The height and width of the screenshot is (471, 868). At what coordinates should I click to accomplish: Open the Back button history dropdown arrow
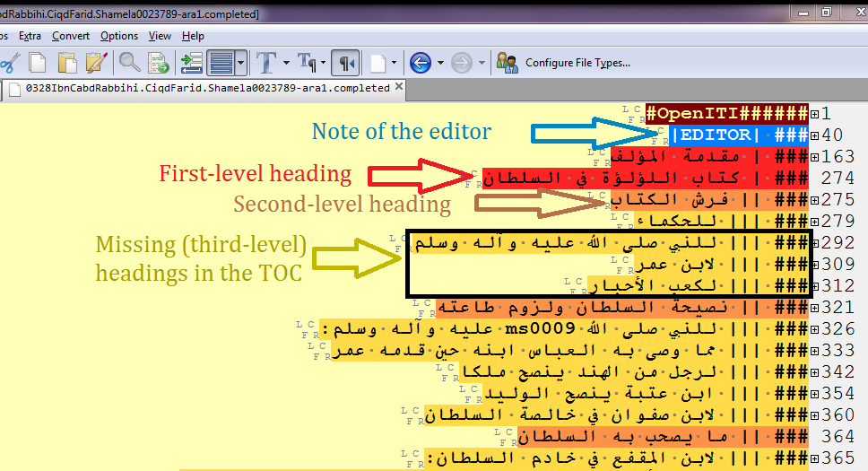(440, 63)
